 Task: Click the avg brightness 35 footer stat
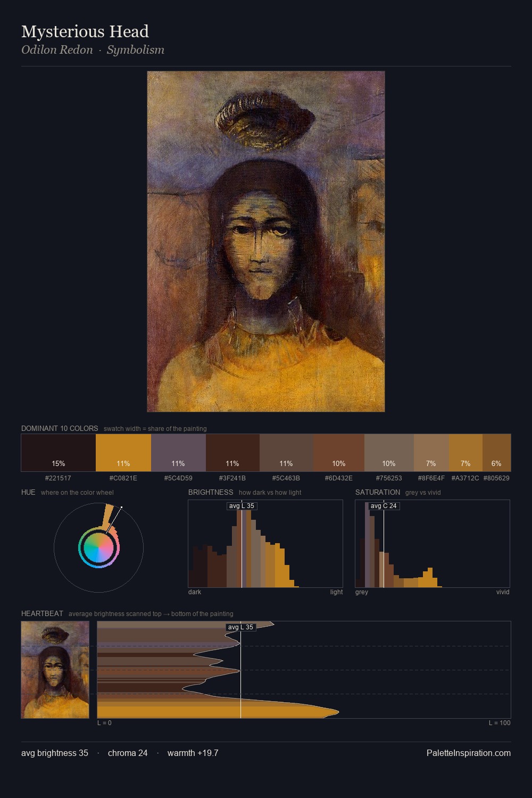tap(55, 753)
